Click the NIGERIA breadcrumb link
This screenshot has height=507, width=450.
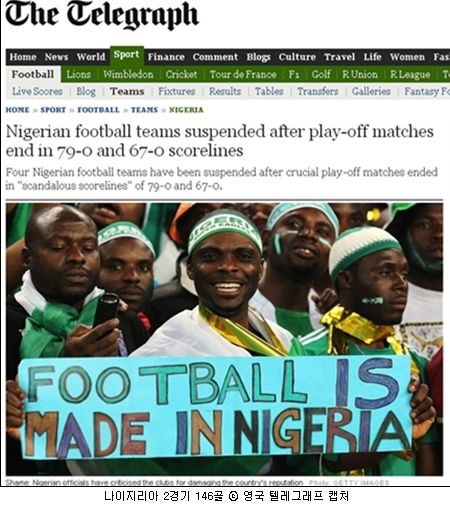pyautogui.click(x=186, y=110)
